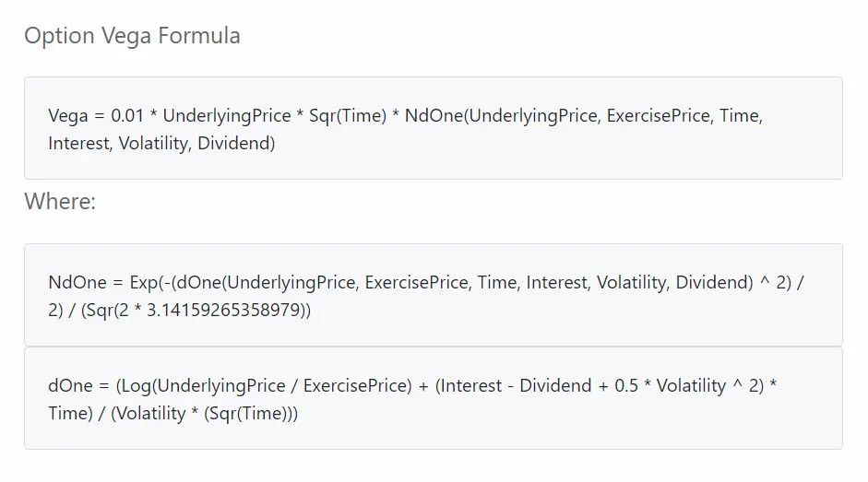This screenshot has width=868, height=482.
Task: Click the Where: heading
Action: 60,202
